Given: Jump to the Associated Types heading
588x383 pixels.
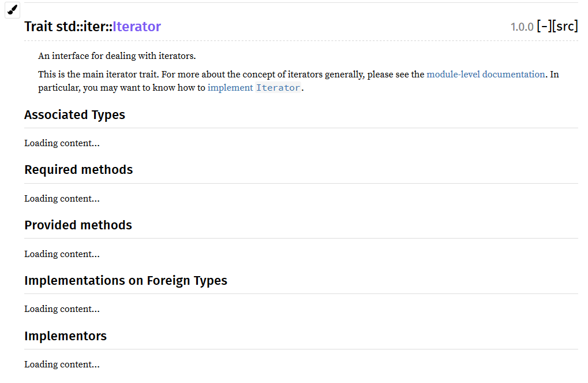Looking at the screenshot, I should pyautogui.click(x=74, y=114).
